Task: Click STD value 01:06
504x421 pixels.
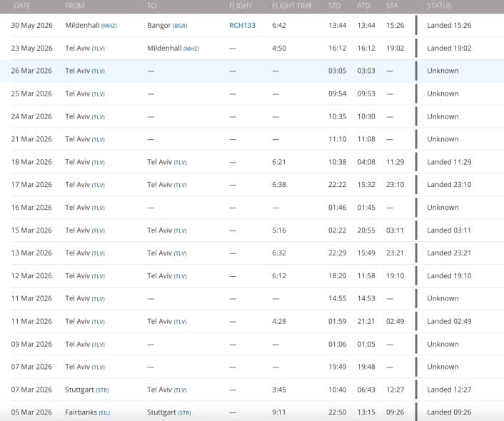Action: tap(337, 344)
